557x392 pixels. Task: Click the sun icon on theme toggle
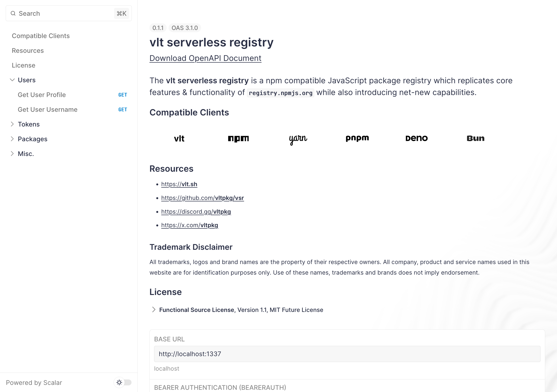(x=119, y=382)
